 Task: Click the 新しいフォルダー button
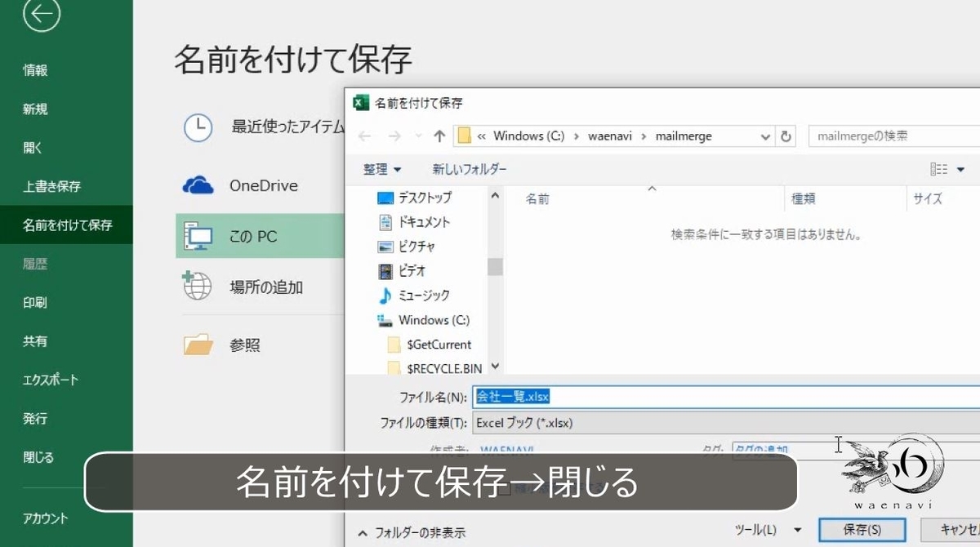click(x=470, y=169)
